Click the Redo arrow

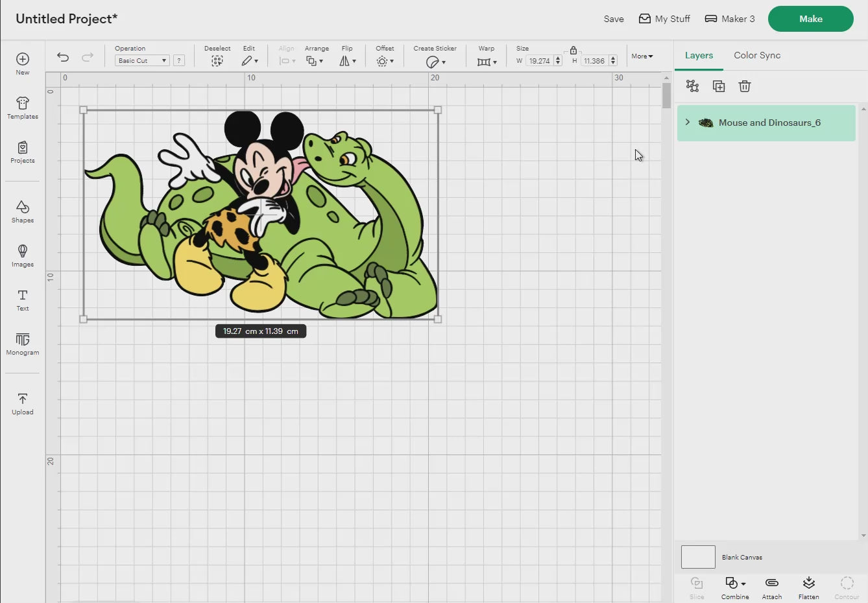(x=88, y=57)
